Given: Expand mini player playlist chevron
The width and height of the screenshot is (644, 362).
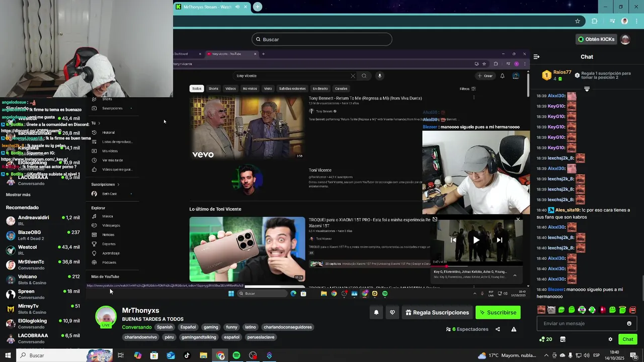Looking at the screenshot, I should [x=515, y=275].
